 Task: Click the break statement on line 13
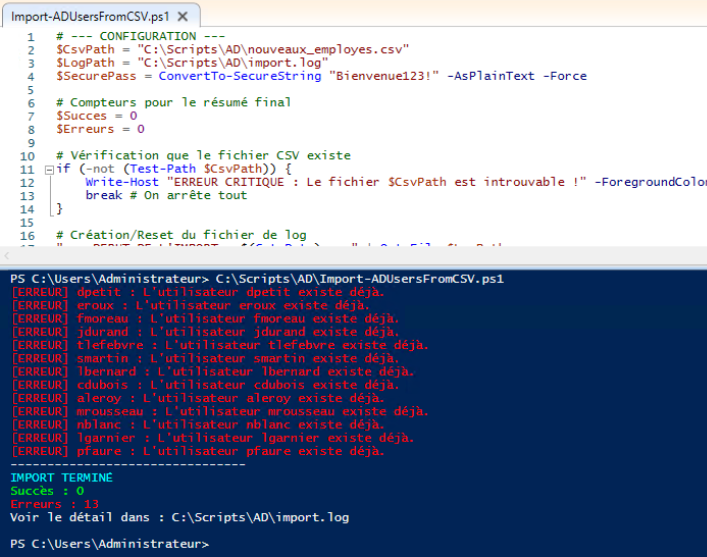[102, 196]
